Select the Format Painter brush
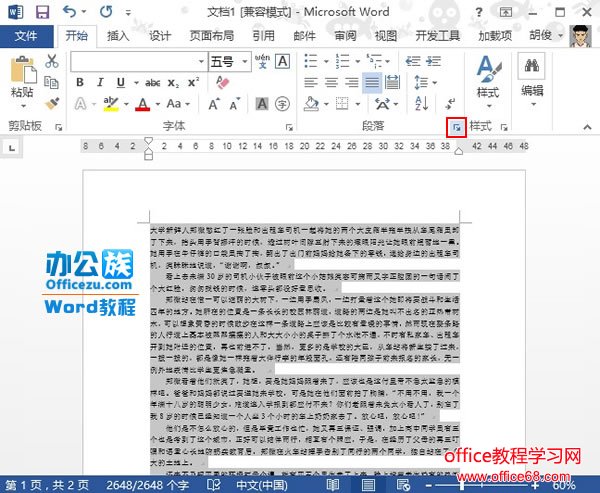600x493 pixels. coord(51,104)
